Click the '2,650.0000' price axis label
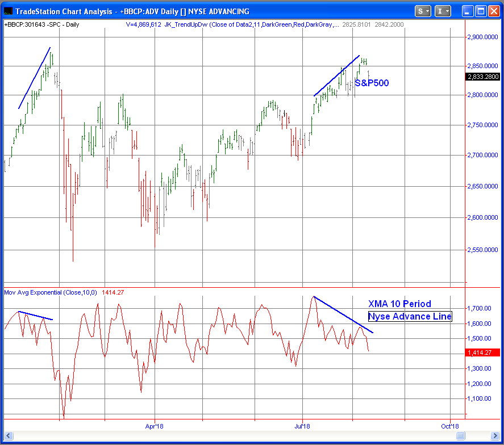The width and height of the screenshot is (504, 445). point(482,186)
